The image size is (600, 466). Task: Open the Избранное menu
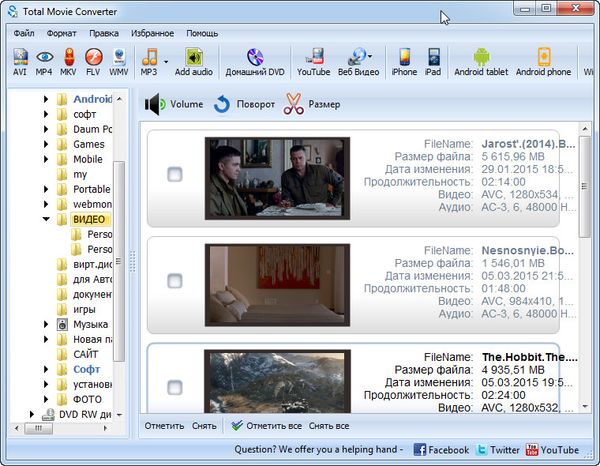tap(154, 33)
